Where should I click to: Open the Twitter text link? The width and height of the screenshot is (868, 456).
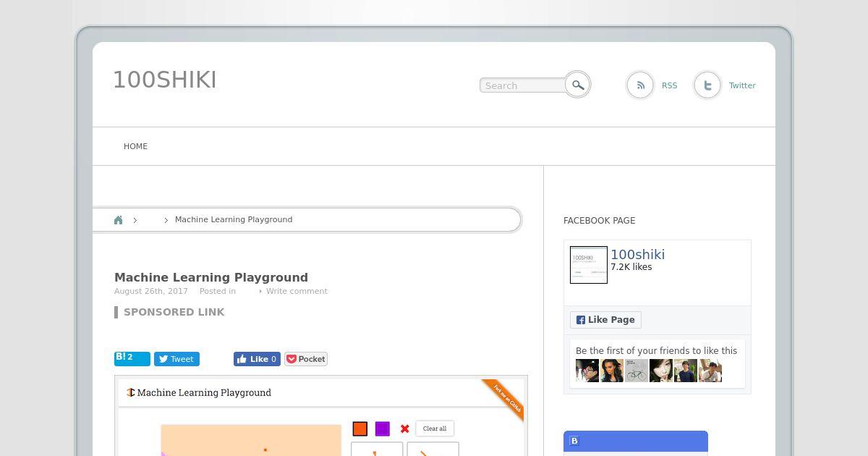742,85
